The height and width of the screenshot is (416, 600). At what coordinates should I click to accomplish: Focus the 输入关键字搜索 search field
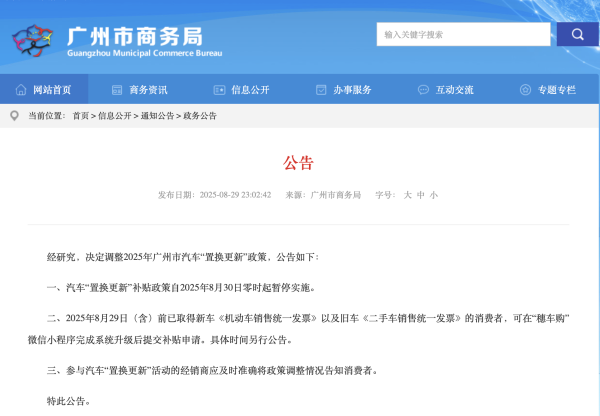pyautogui.click(x=463, y=34)
